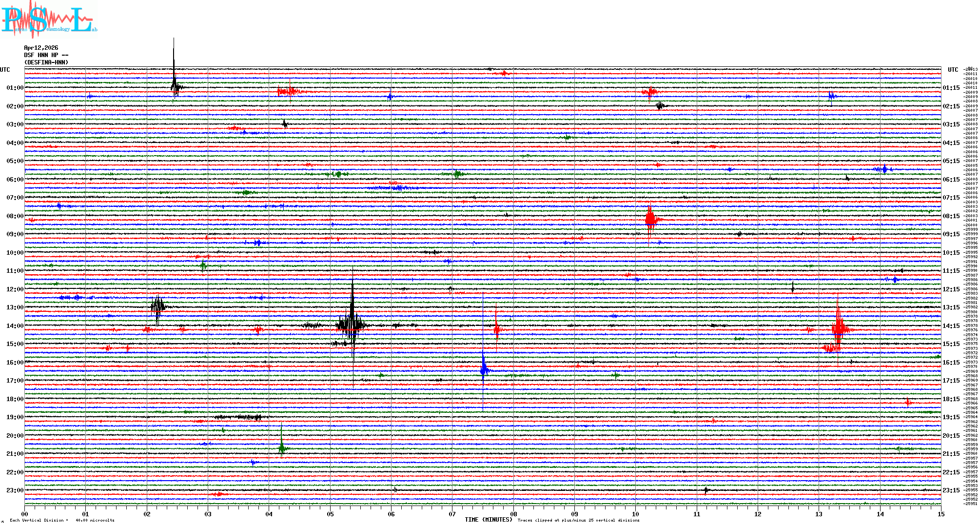Click the largest black event on the 14:00 trace
Image resolution: width=980 pixels, height=527 pixels.
[x=352, y=324]
